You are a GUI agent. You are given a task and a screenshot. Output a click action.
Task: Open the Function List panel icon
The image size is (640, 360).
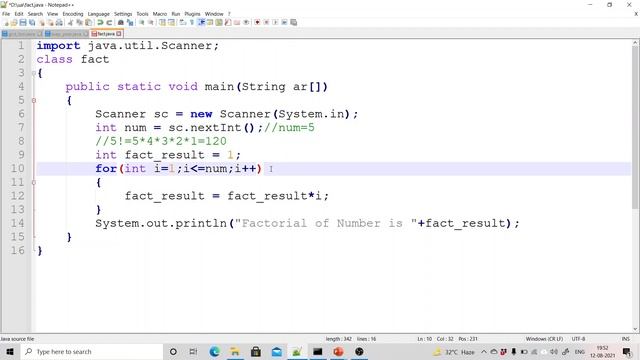(228, 22)
